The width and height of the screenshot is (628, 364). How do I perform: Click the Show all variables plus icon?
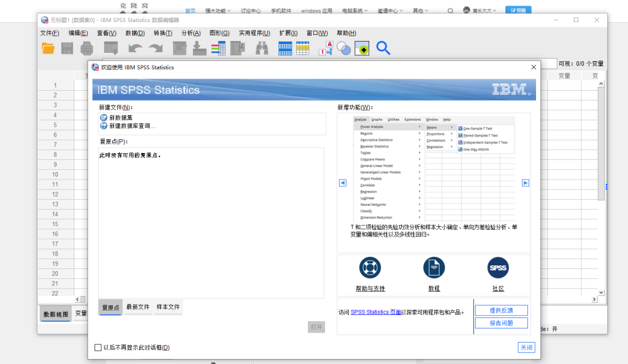click(362, 48)
